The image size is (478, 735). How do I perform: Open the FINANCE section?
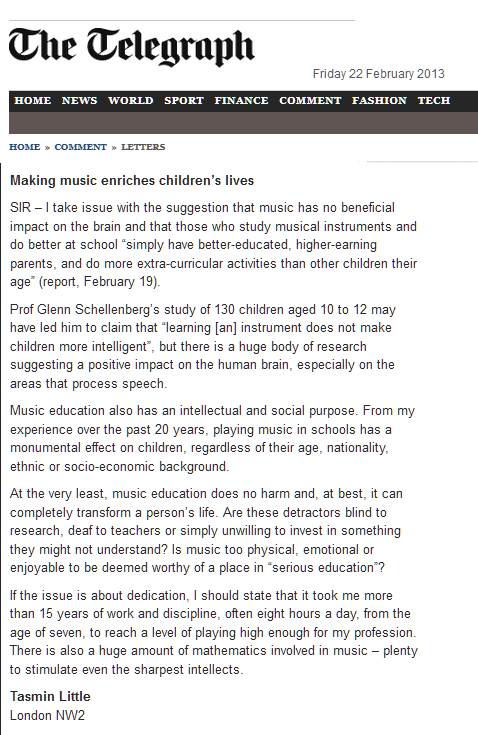[241, 101]
